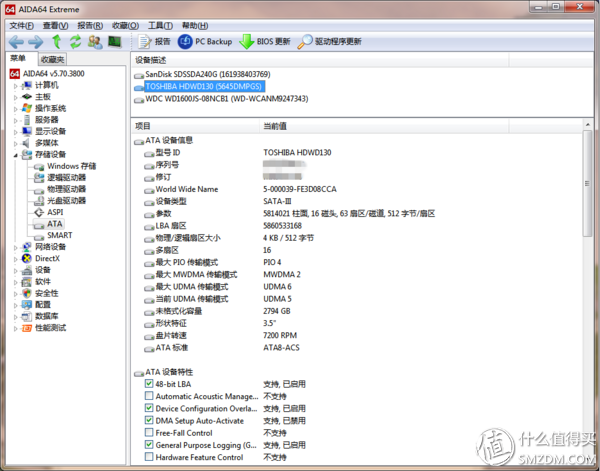Open the 帮助(H) menu
The width and height of the screenshot is (600, 471).
pos(195,26)
